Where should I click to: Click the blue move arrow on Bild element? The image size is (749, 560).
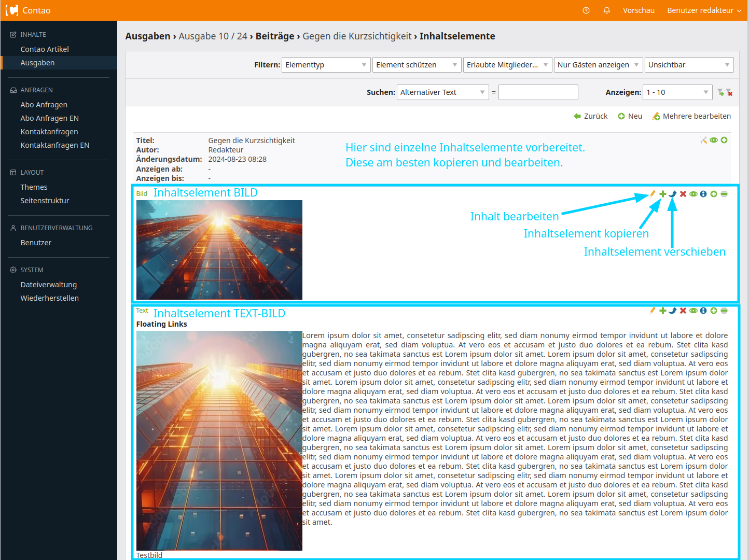click(673, 194)
